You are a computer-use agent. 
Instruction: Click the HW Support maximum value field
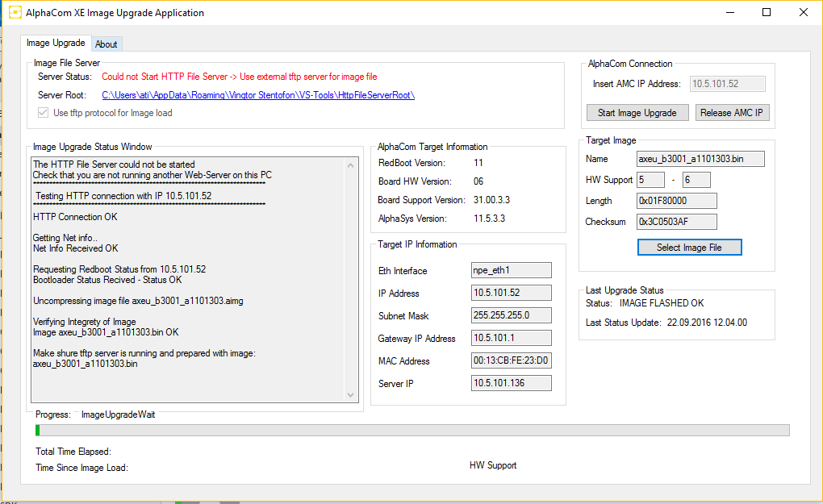click(x=696, y=180)
